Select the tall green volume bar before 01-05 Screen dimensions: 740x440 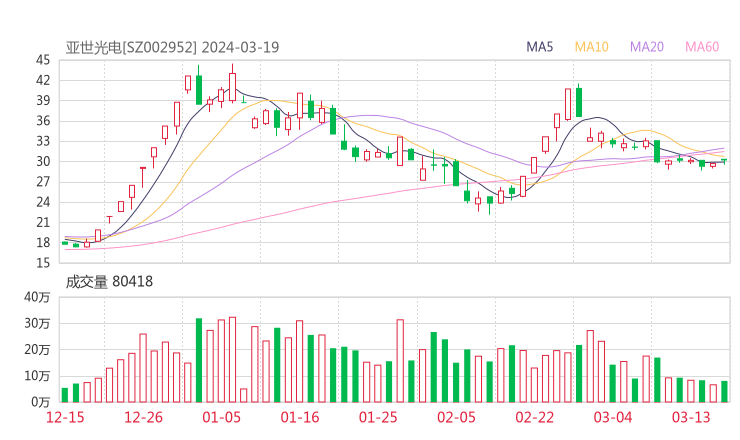coord(199,360)
